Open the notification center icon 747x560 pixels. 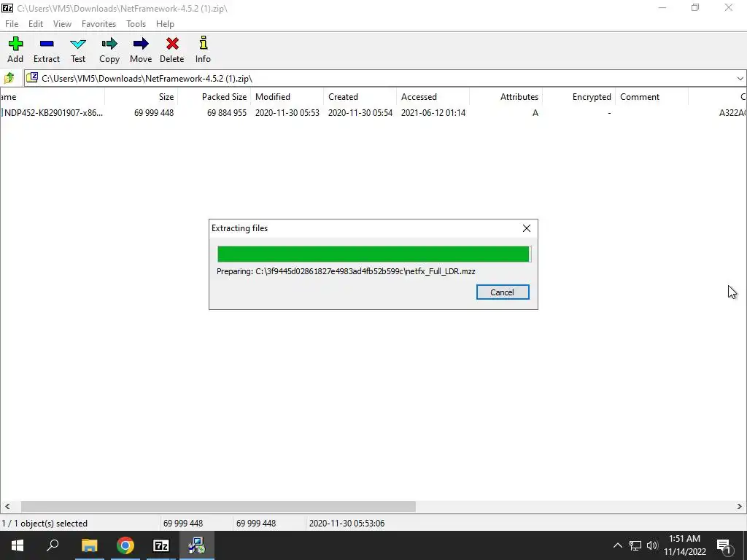tap(724, 545)
